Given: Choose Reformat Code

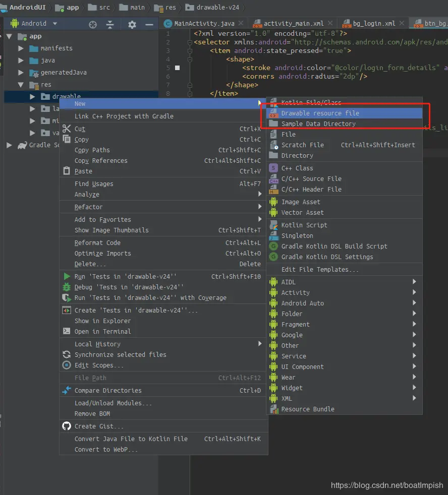Looking at the screenshot, I should pyautogui.click(x=162, y=242).
